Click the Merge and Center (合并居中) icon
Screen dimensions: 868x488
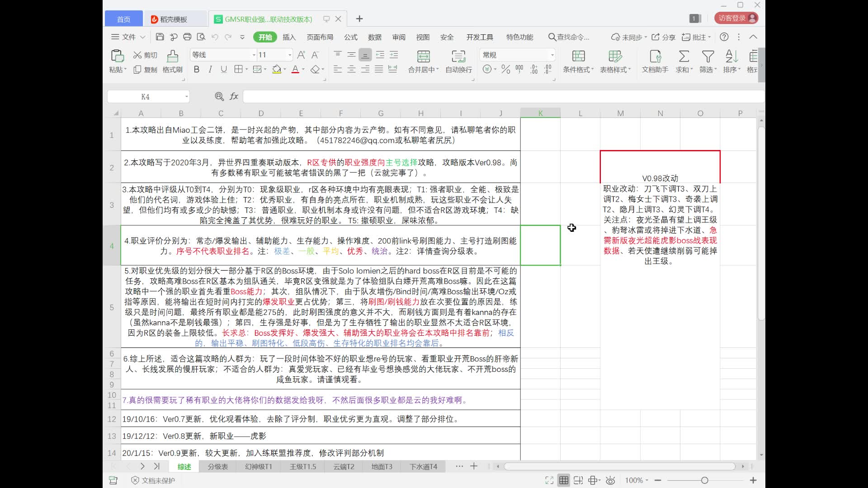[x=423, y=56]
